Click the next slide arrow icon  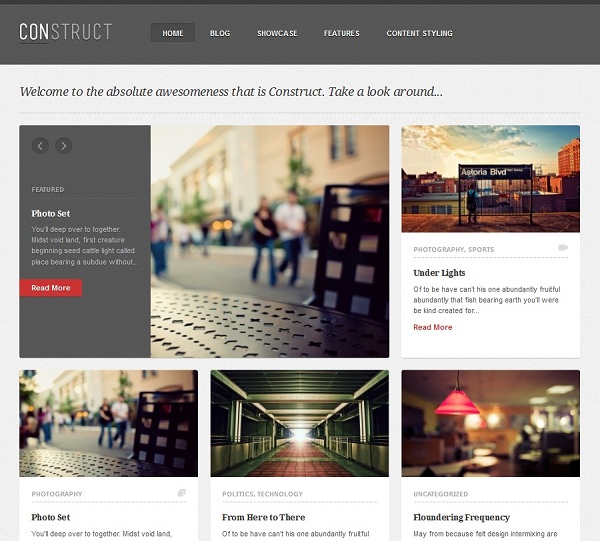point(64,146)
